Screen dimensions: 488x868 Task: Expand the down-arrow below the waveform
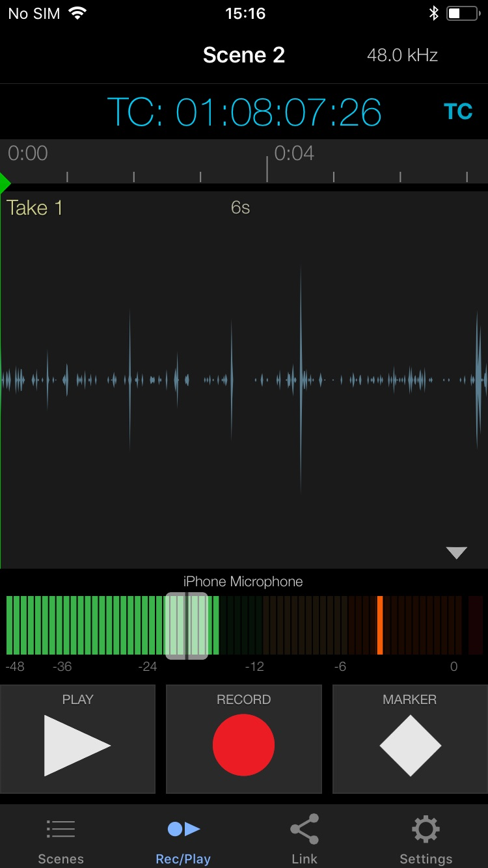[x=456, y=553]
